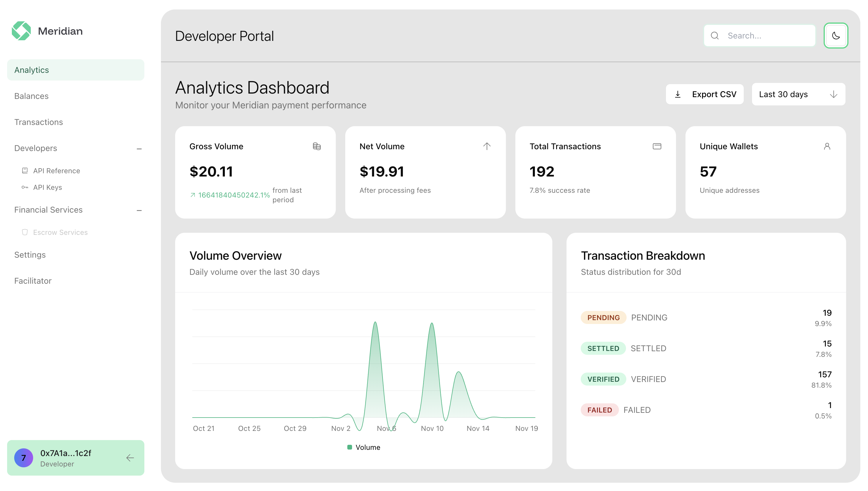Click the developer avatar badge showing 7
This screenshot has width=868, height=491.
[24, 458]
